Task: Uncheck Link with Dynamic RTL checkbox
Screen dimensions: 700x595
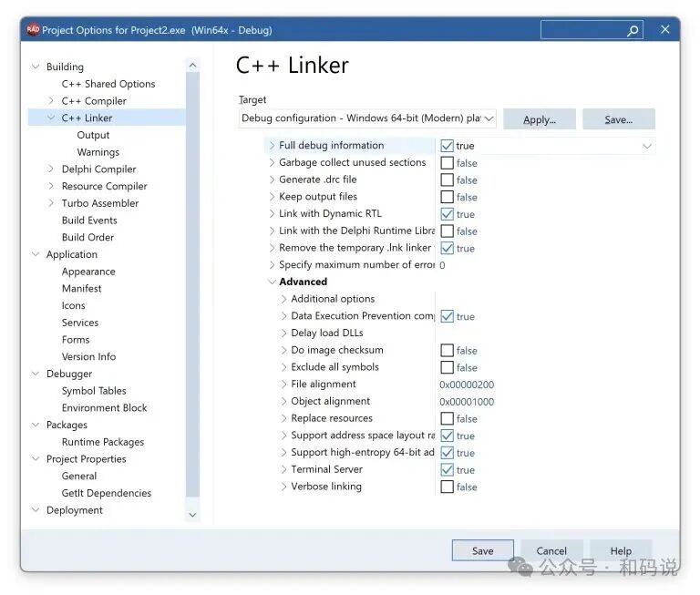Action: (447, 214)
